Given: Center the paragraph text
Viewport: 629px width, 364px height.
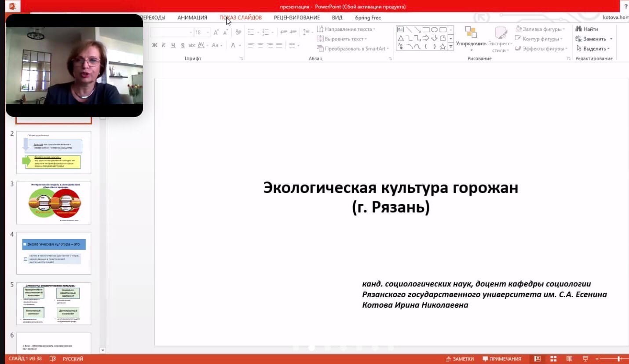Looking at the screenshot, I should click(260, 45).
